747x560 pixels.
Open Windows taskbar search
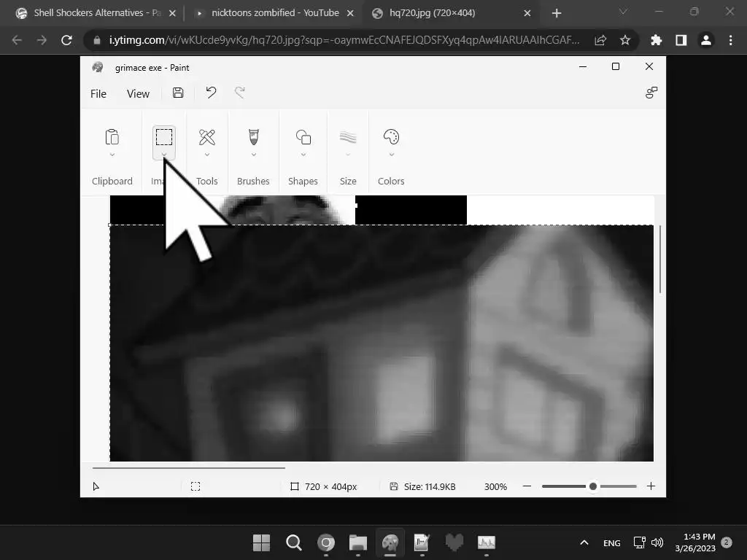(293, 542)
